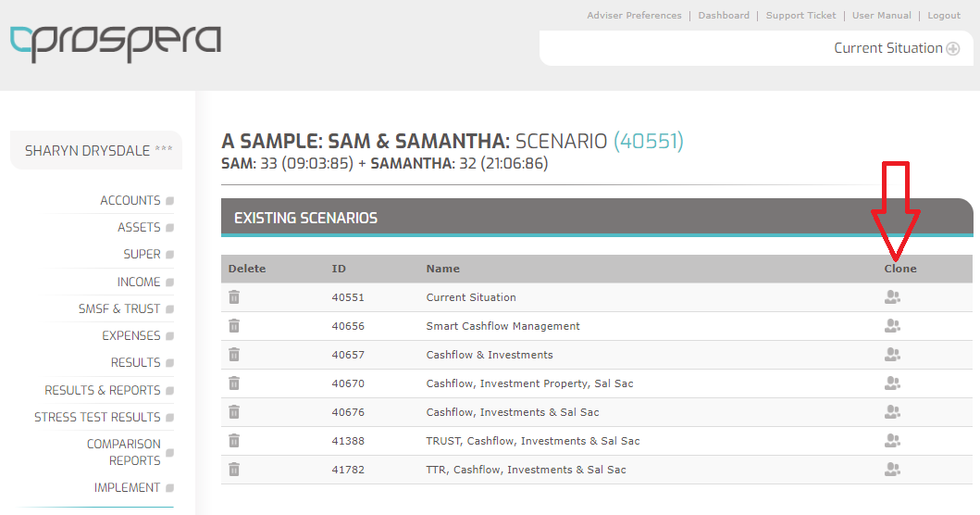The height and width of the screenshot is (515, 980).
Task: Open the Assets section
Action: 139,227
